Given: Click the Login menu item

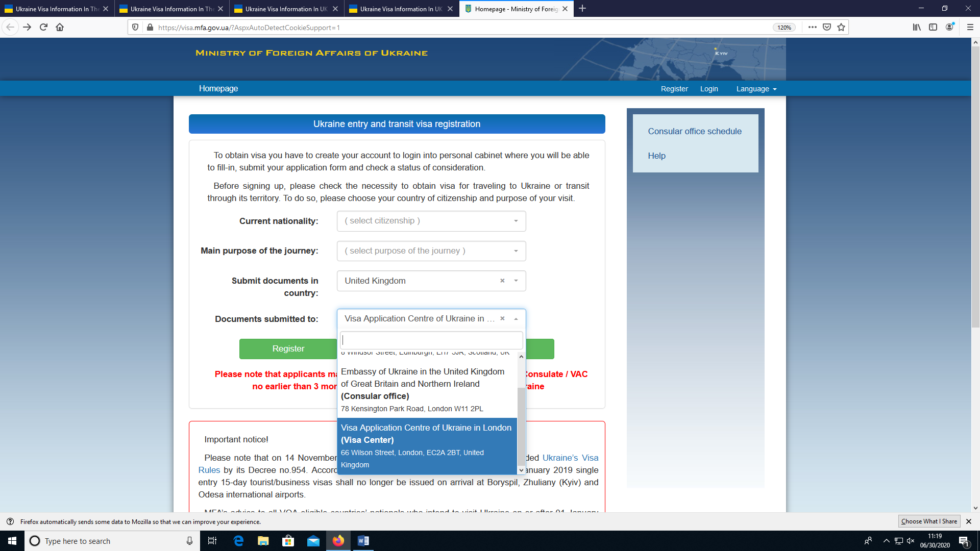Looking at the screenshot, I should coord(709,88).
